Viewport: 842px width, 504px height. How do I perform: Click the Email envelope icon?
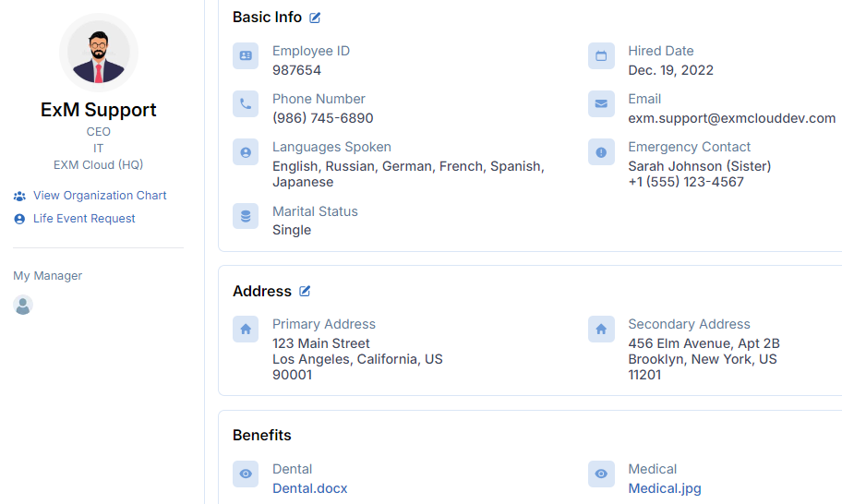(x=601, y=104)
